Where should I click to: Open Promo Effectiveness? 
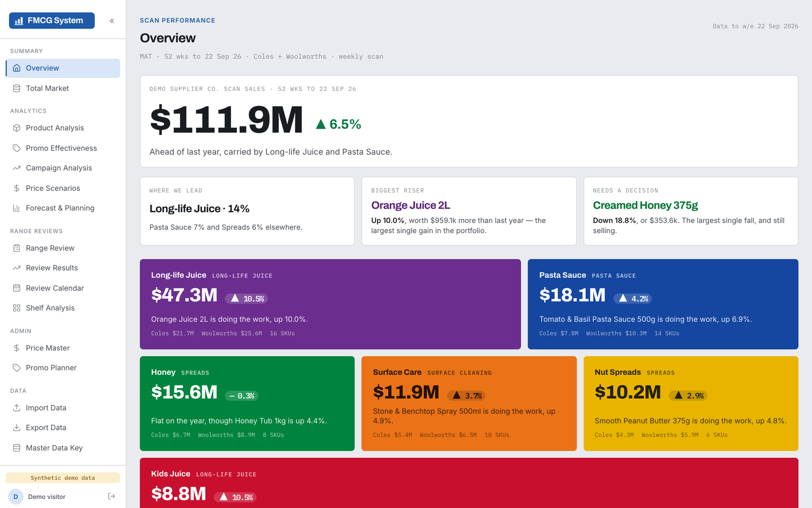tap(63, 148)
